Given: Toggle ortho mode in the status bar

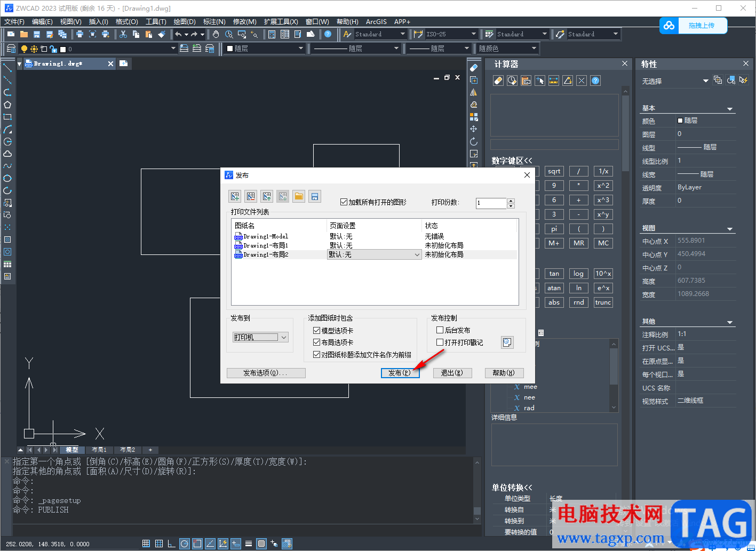Looking at the screenshot, I should pos(172,544).
